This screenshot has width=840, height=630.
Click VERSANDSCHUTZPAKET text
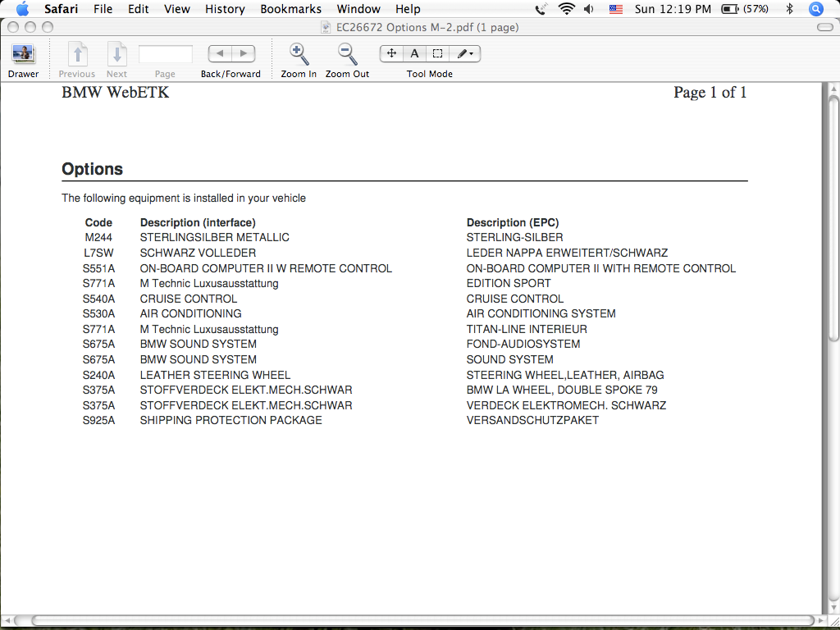coord(532,421)
